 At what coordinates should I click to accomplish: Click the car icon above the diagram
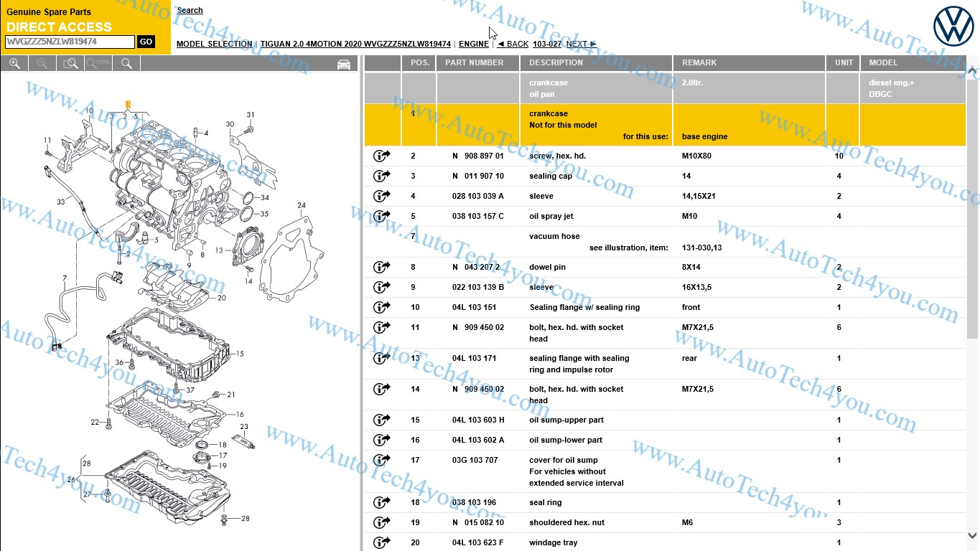coord(344,65)
